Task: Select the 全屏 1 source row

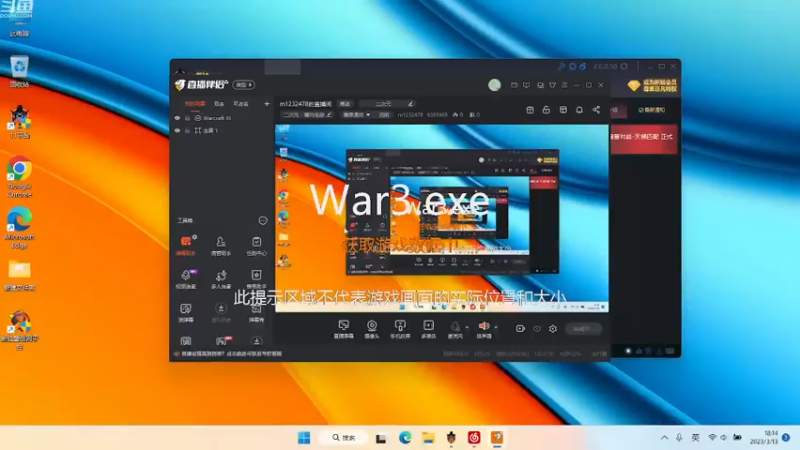Action: 222,131
